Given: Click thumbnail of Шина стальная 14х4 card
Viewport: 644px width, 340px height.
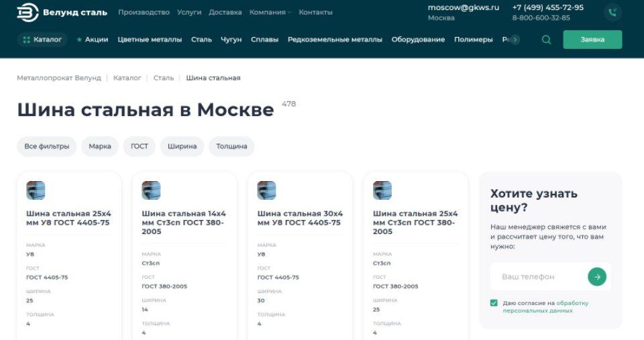Looking at the screenshot, I should tap(151, 190).
